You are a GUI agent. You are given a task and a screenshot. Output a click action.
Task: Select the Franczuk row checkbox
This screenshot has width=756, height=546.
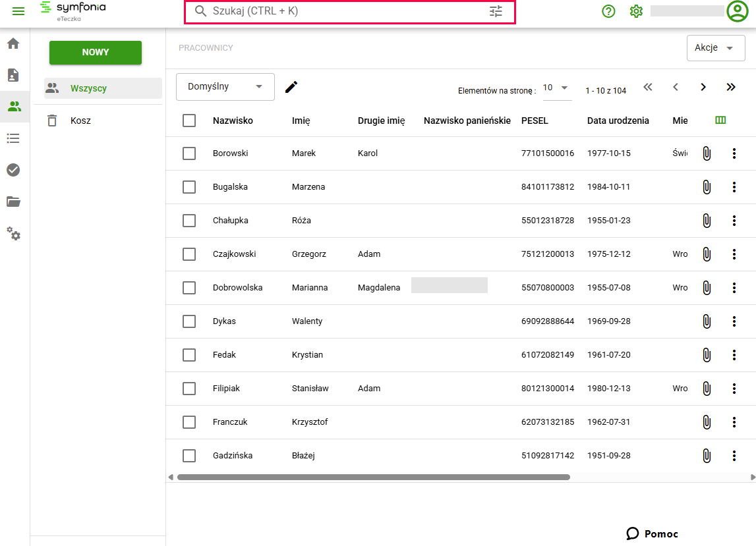click(x=189, y=422)
